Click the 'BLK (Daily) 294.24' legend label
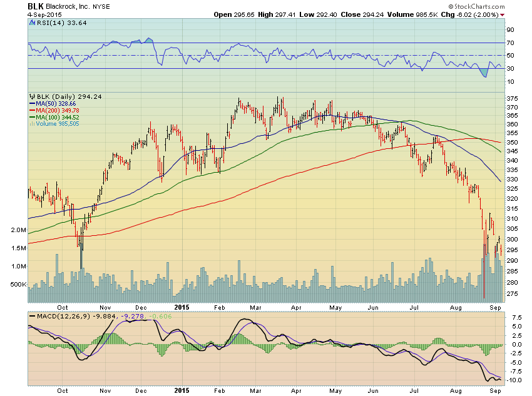Image resolution: width=532 pixels, height=396 pixels. 69,96
